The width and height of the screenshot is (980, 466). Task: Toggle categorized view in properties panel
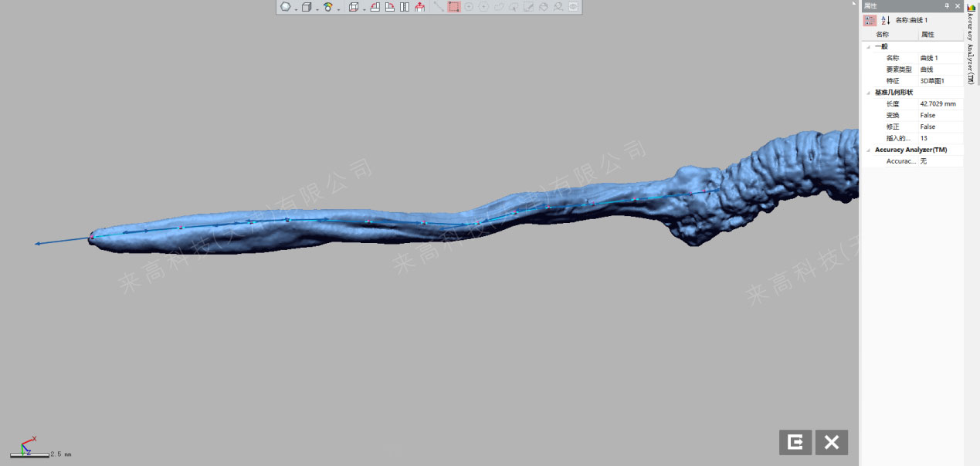tap(870, 20)
